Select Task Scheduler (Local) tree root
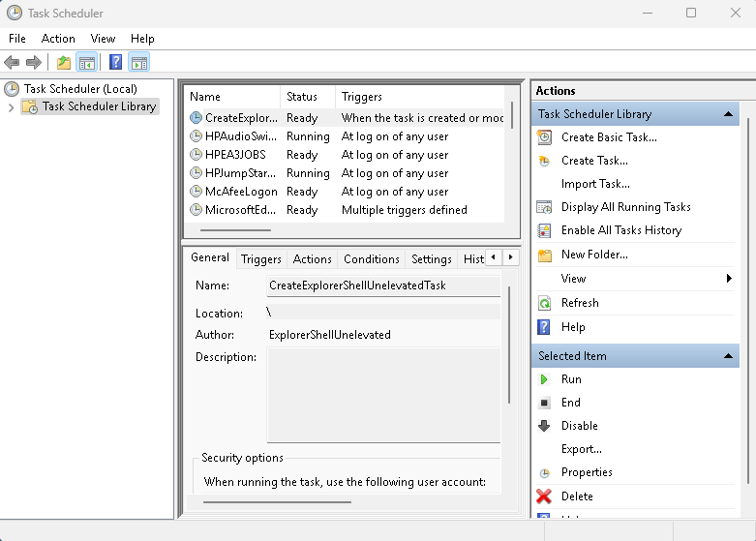This screenshot has width=756, height=541. coord(80,89)
